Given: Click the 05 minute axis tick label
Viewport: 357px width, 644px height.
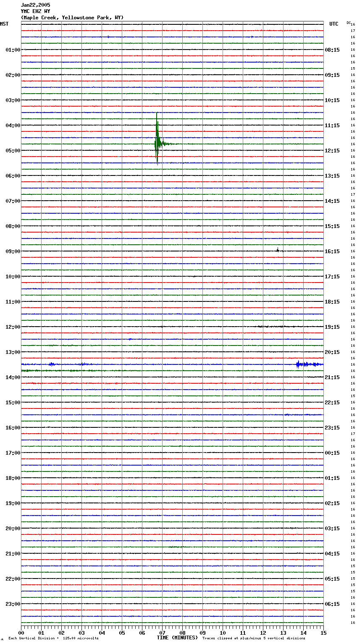Looking at the screenshot, I should click(122, 633).
